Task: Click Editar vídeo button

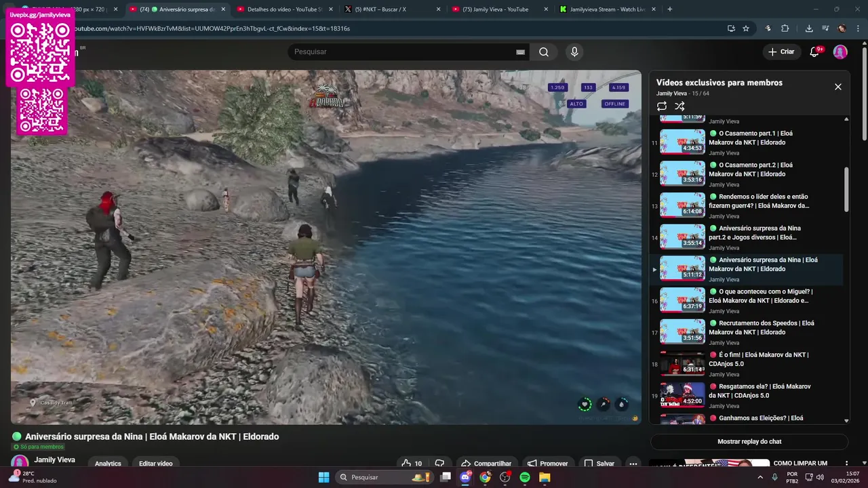Action: (156, 464)
